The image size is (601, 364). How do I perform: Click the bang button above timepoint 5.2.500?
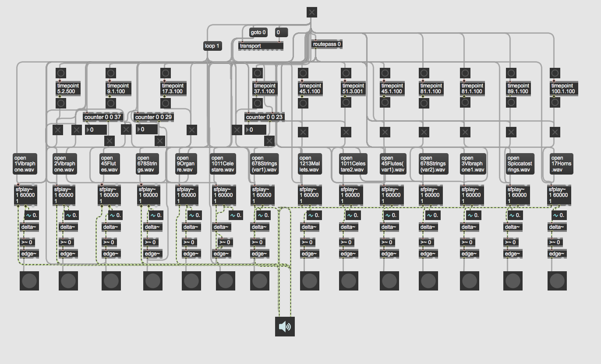point(61,73)
